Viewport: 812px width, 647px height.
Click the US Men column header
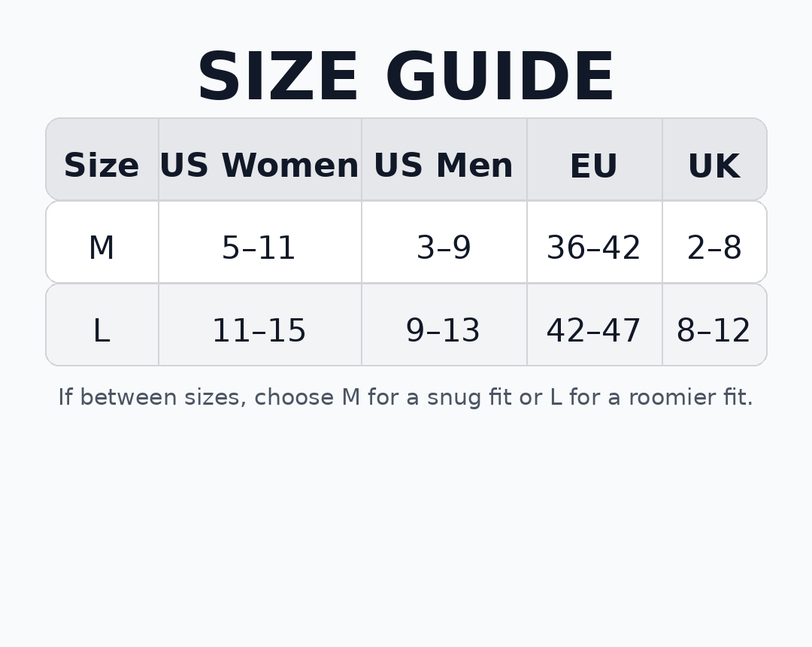point(444,166)
